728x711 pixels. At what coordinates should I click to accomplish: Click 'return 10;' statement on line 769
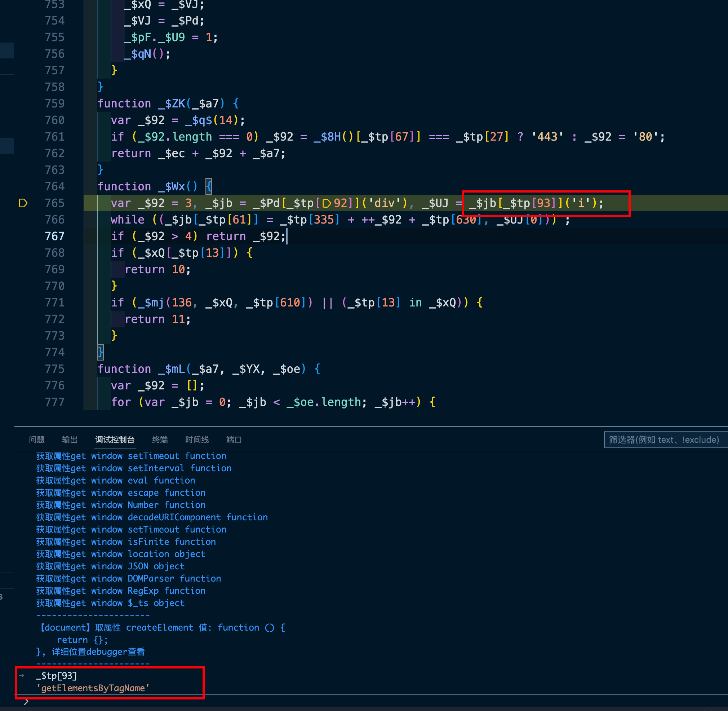(x=158, y=269)
